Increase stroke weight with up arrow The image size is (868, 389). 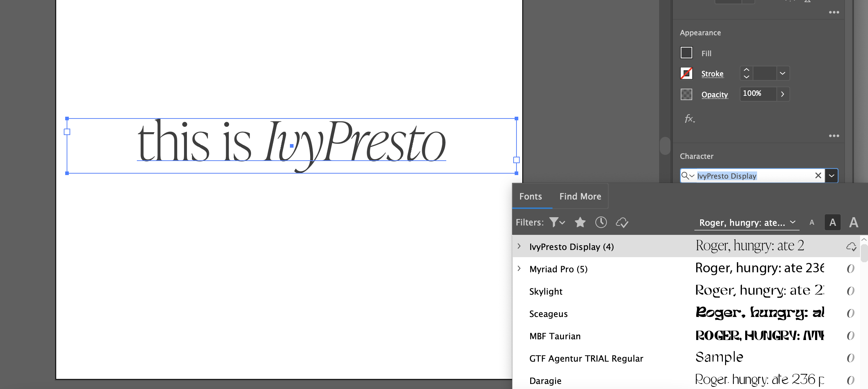(746, 70)
